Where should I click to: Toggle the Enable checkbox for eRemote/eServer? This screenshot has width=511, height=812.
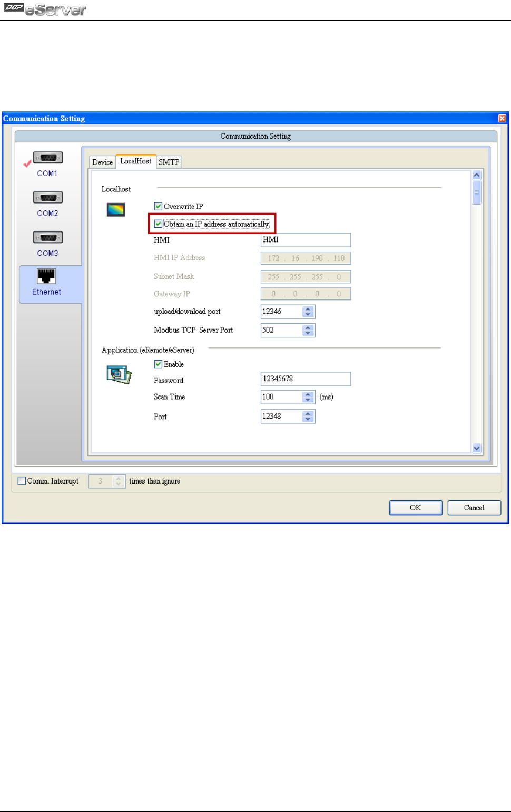click(x=158, y=364)
